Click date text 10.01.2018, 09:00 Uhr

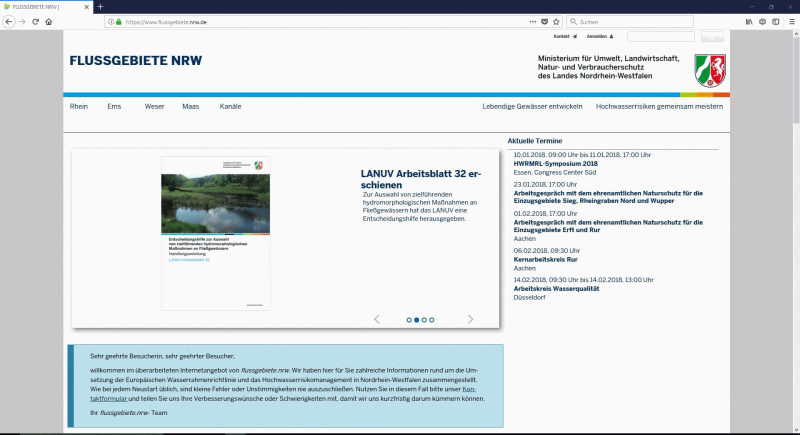click(546, 155)
